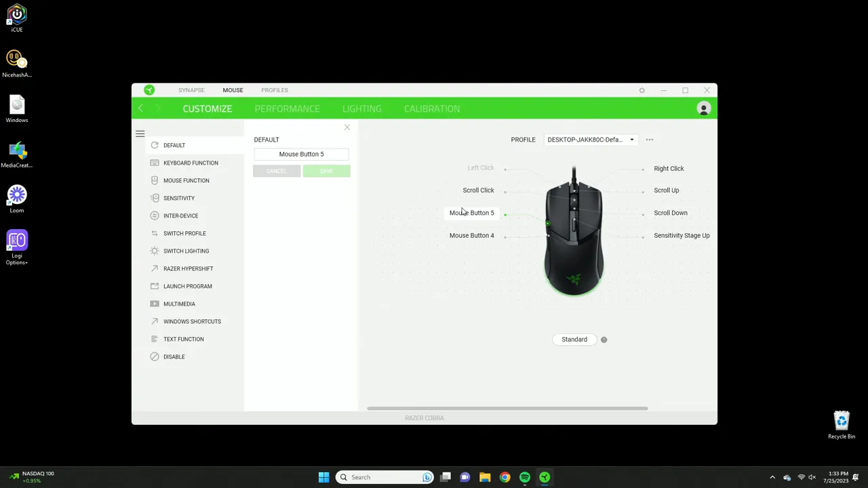Click Scroll Down binding on the mouse diagram
Screen dimensions: 868x488
[x=670, y=213]
